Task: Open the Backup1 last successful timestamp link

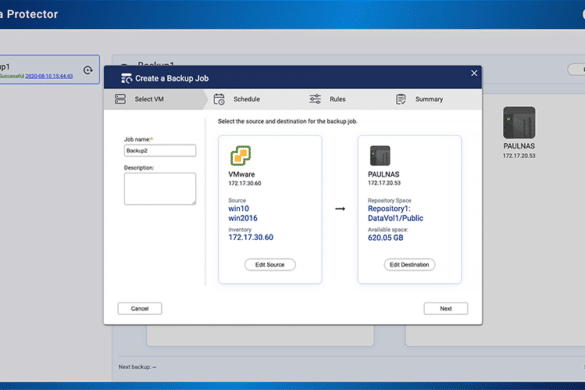Action: pyautogui.click(x=49, y=76)
